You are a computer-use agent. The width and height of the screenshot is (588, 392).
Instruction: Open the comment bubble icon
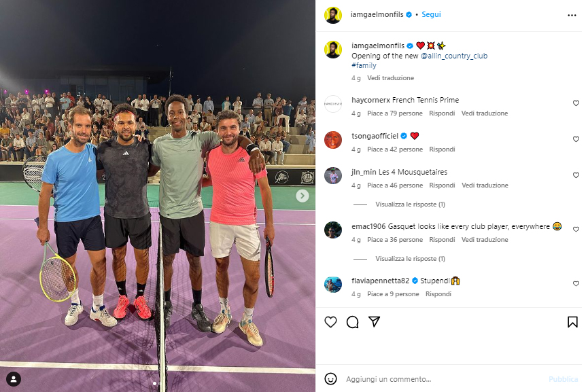353,322
